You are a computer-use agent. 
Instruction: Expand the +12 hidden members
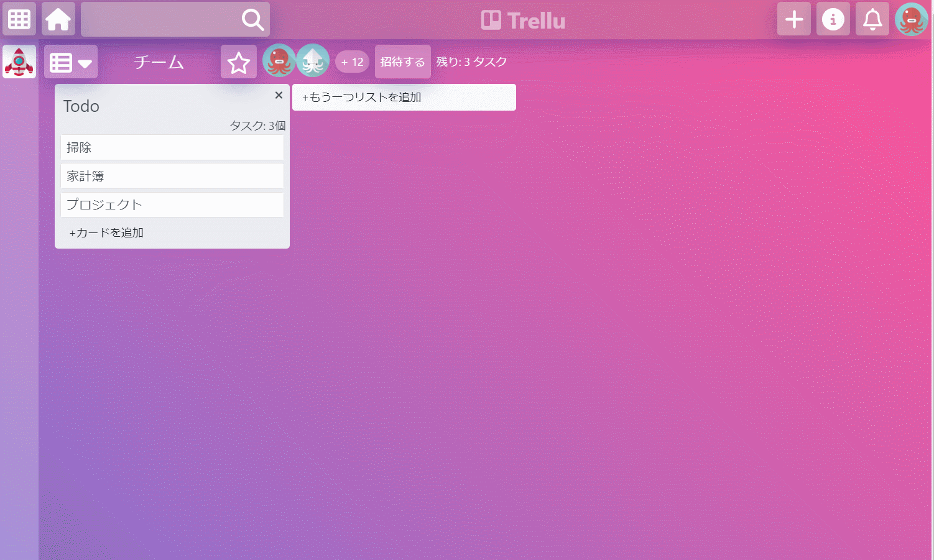[352, 62]
